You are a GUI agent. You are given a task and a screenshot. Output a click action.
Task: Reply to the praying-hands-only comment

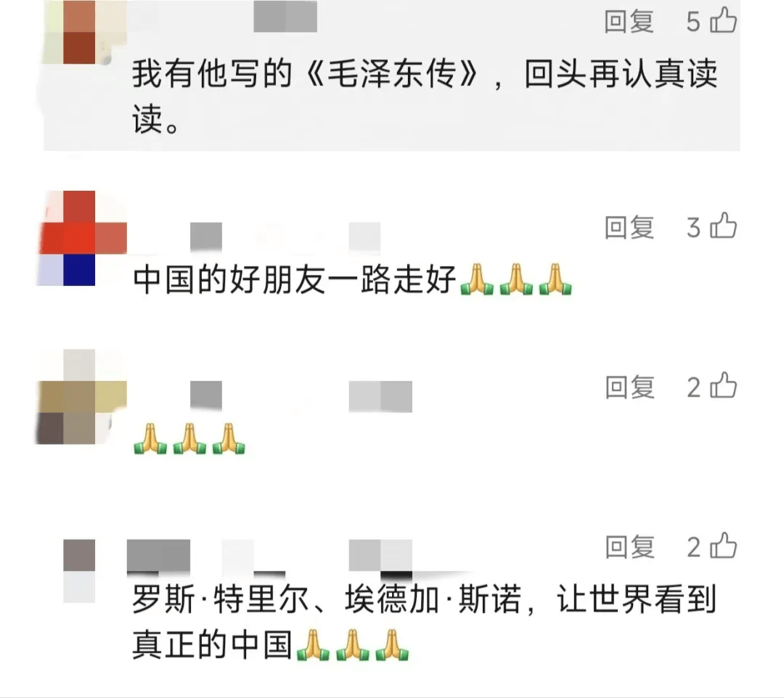click(x=629, y=387)
